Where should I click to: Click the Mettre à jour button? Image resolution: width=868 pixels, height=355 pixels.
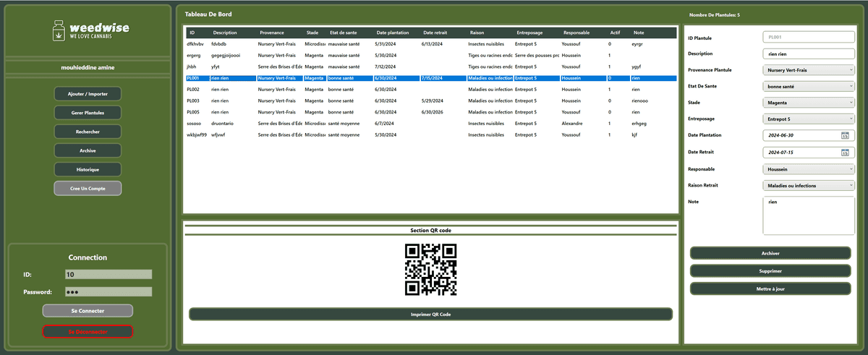(x=770, y=288)
